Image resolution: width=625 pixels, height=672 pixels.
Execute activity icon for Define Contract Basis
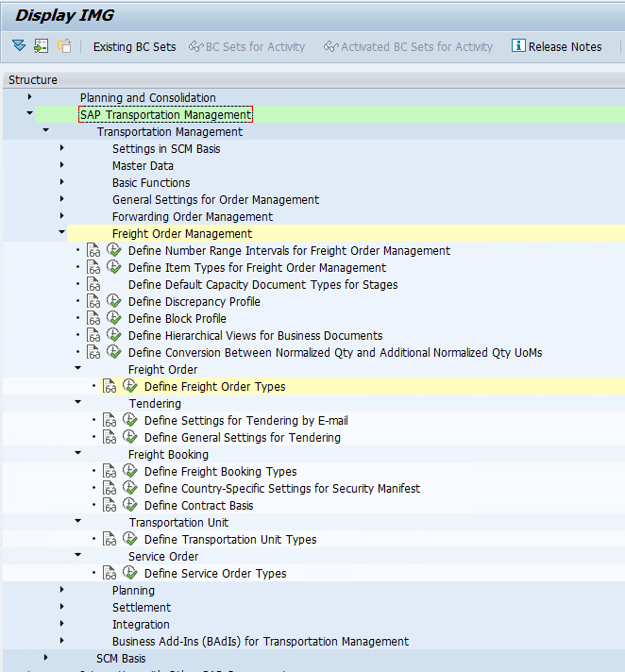point(130,504)
